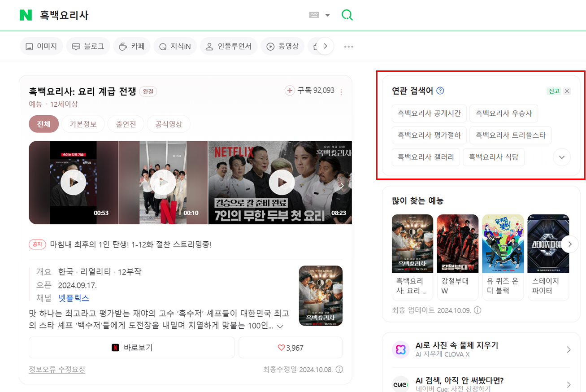Click the 흑백요리사: 요리 계급 전쟁 title
The width and height of the screenshot is (586, 392).
(82, 91)
